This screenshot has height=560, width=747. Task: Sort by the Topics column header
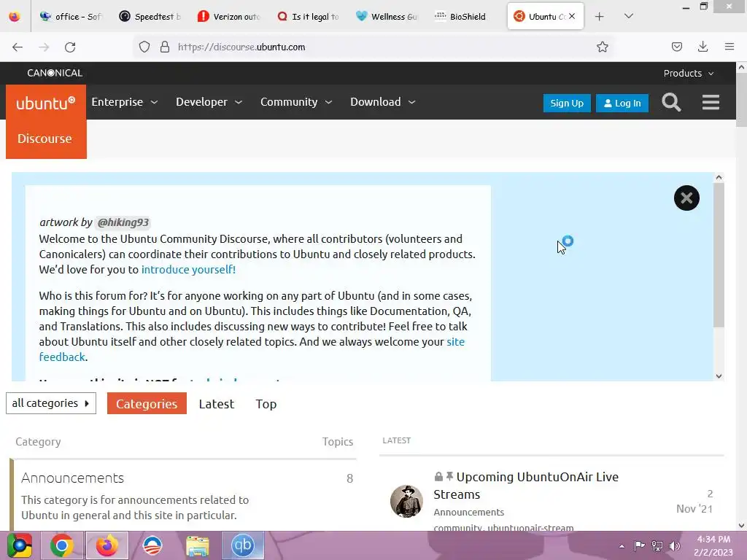[337, 441]
